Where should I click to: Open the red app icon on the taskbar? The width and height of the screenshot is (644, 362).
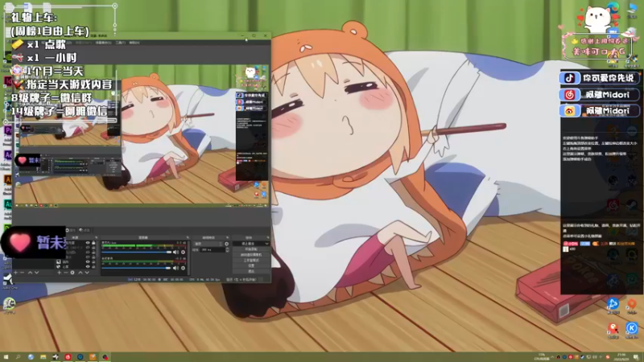(68, 357)
